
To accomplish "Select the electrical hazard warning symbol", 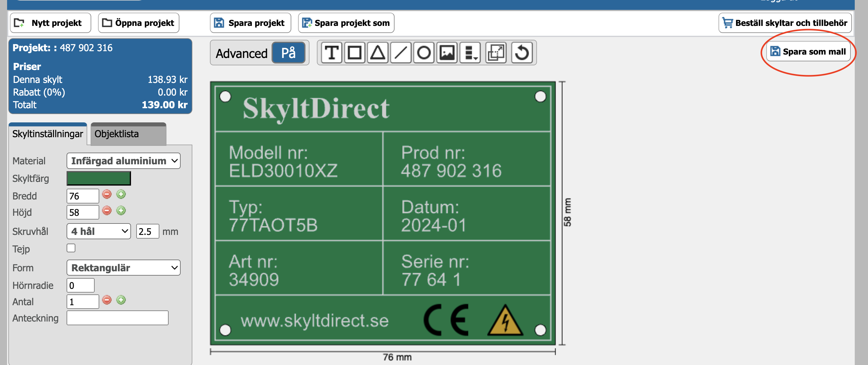I will tap(505, 320).
